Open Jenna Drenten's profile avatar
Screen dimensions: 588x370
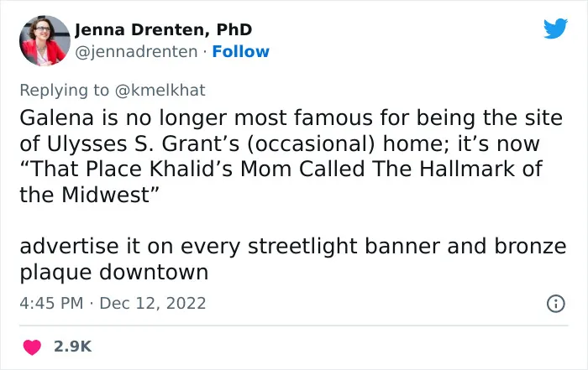pyautogui.click(x=45, y=40)
